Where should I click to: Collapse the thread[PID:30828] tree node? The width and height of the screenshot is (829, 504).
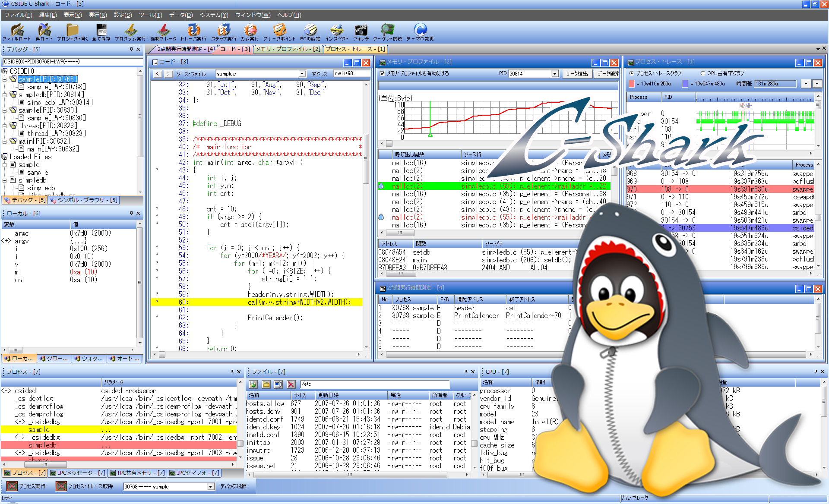point(5,126)
